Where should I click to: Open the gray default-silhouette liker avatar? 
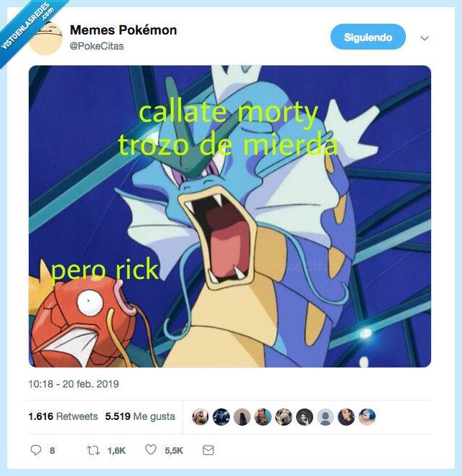coord(325,416)
